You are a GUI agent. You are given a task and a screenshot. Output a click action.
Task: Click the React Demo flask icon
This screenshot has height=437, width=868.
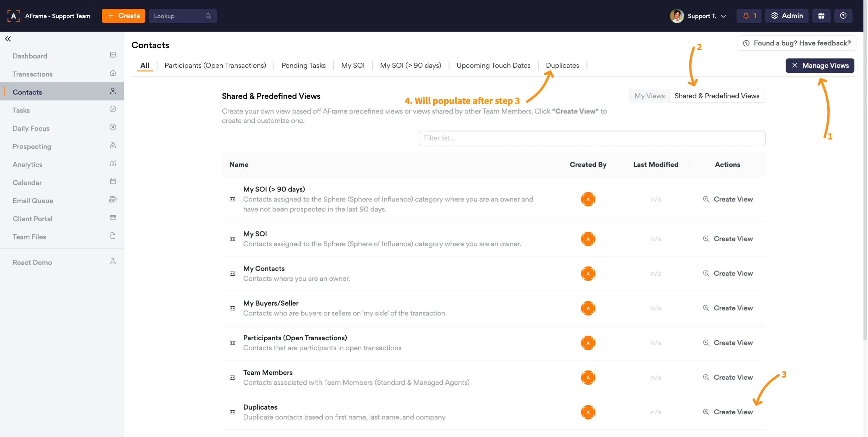(113, 261)
